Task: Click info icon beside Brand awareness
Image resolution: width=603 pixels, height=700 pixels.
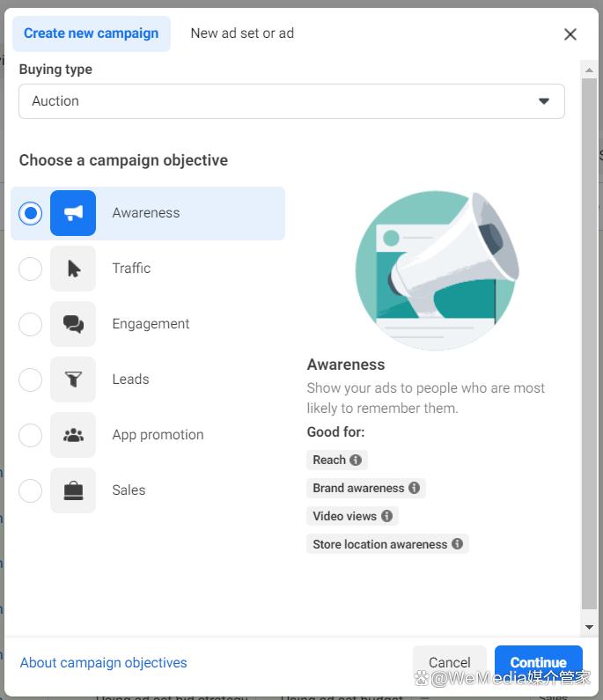Action: (x=414, y=488)
